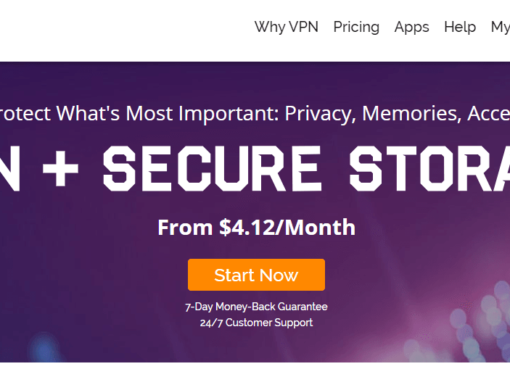Click the cut-off STORA headline word

coord(429,169)
